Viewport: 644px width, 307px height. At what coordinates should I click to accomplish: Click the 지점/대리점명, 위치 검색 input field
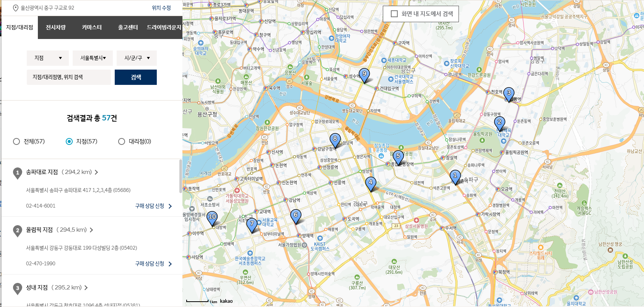(69, 77)
